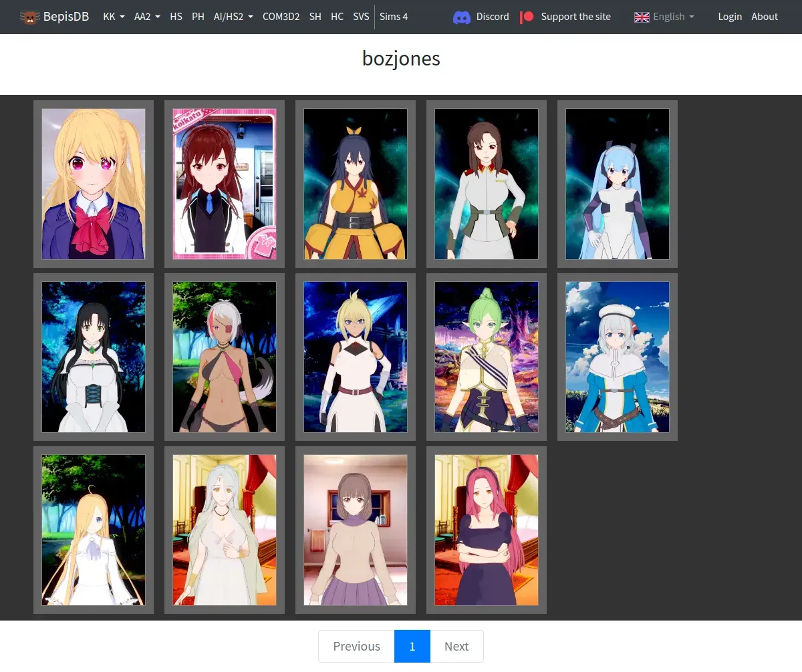Image resolution: width=802 pixels, height=672 pixels.
Task: Open brown-haired girl in white uniform card
Action: 487,184
